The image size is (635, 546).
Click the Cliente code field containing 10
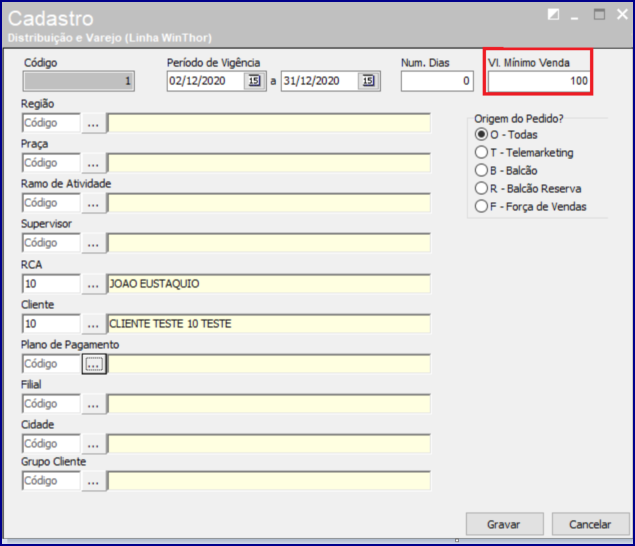click(51, 324)
